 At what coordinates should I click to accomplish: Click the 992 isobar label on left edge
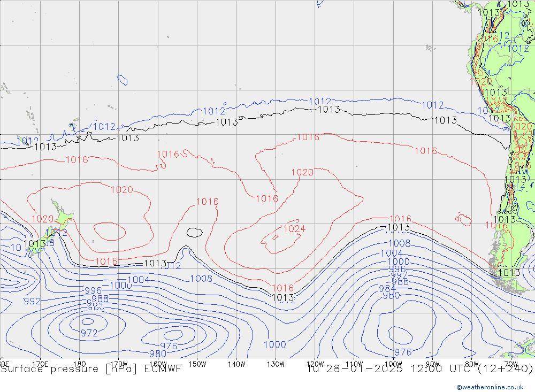[32, 301]
